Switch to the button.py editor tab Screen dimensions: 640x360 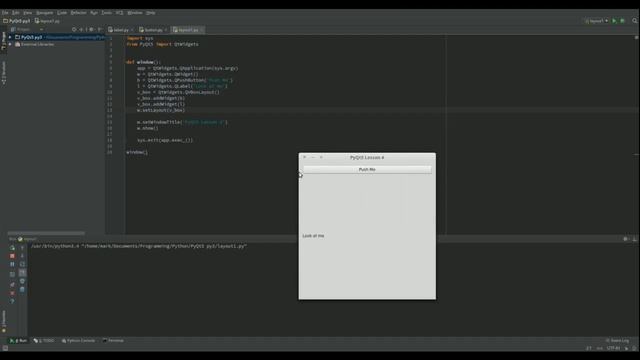pyautogui.click(x=153, y=30)
